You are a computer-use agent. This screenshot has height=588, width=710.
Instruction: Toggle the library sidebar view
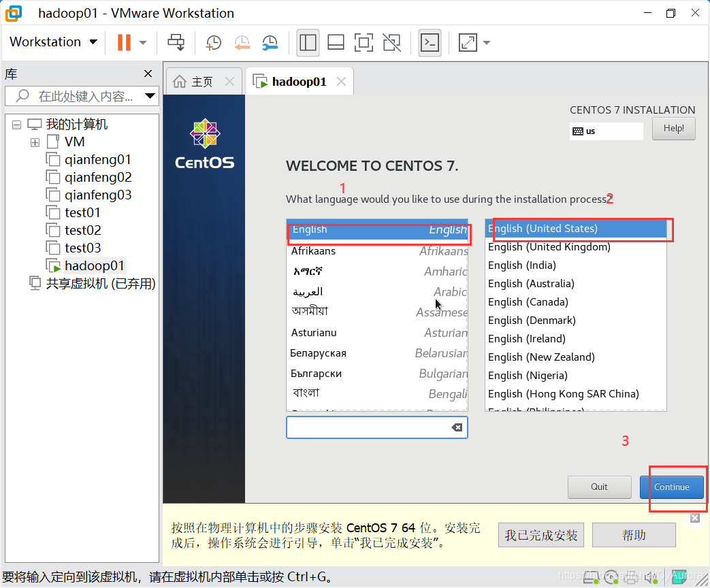pos(308,43)
